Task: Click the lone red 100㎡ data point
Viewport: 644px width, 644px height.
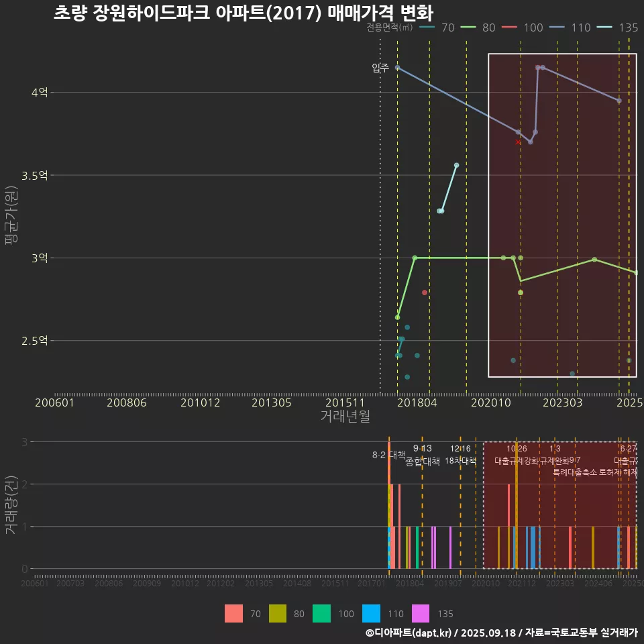Action: [425, 292]
